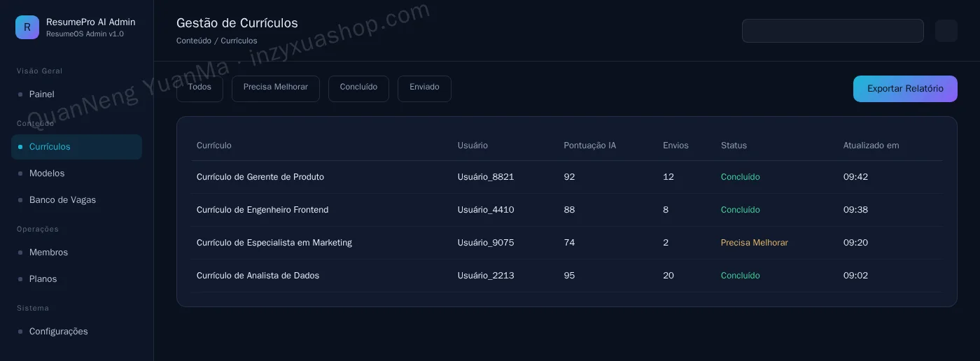Open Currículo de Gerente de Produto row
This screenshot has height=361, width=980.
click(x=567, y=177)
